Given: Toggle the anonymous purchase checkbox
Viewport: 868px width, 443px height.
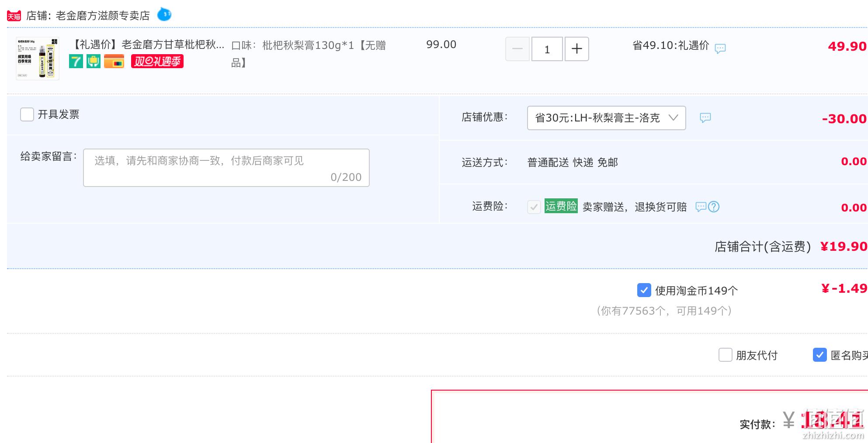Looking at the screenshot, I should (x=820, y=355).
